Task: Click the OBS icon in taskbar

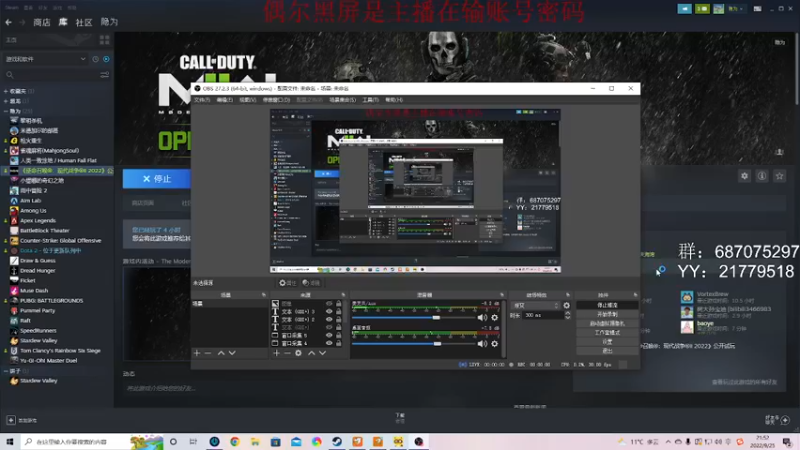Action: coord(419,442)
